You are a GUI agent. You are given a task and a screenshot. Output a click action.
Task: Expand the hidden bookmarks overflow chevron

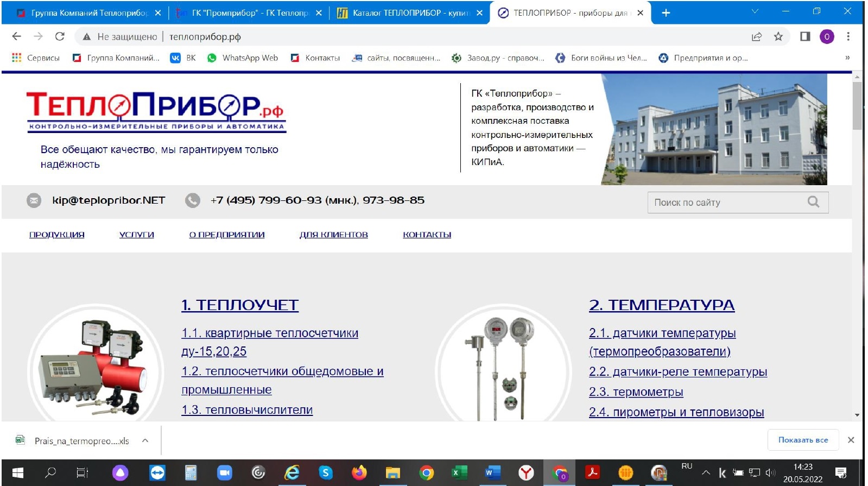[847, 58]
